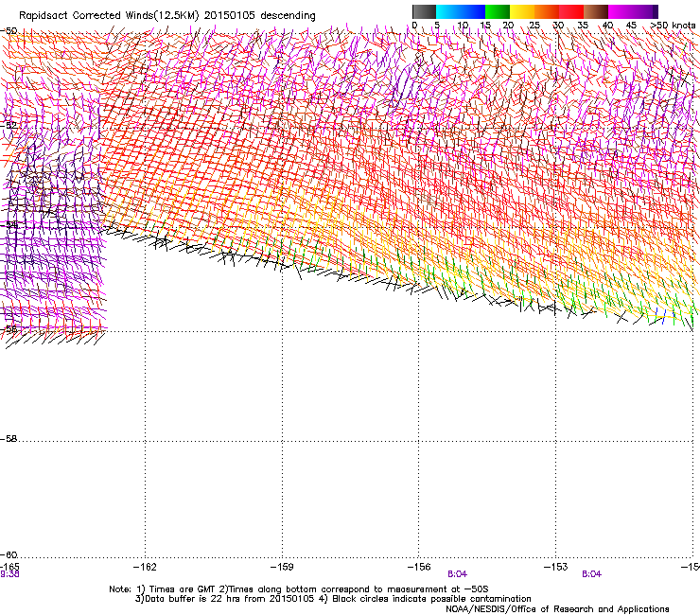Select the '-54' latitude axis label
Viewport: 700px width, 615px height.
[x=9, y=224]
